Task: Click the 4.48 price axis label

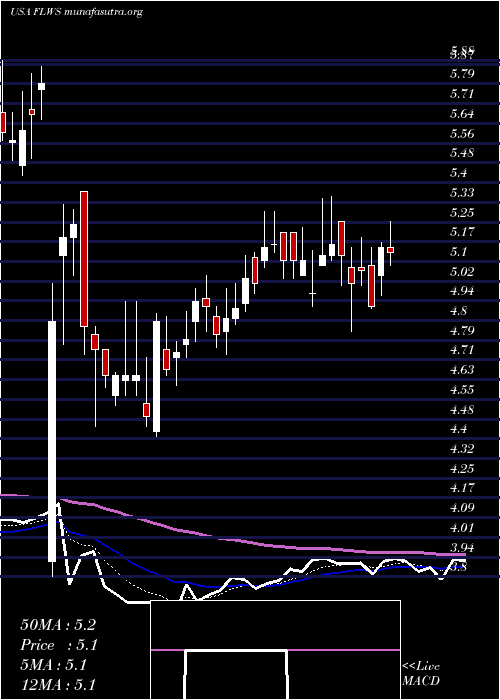Action: coord(462,410)
